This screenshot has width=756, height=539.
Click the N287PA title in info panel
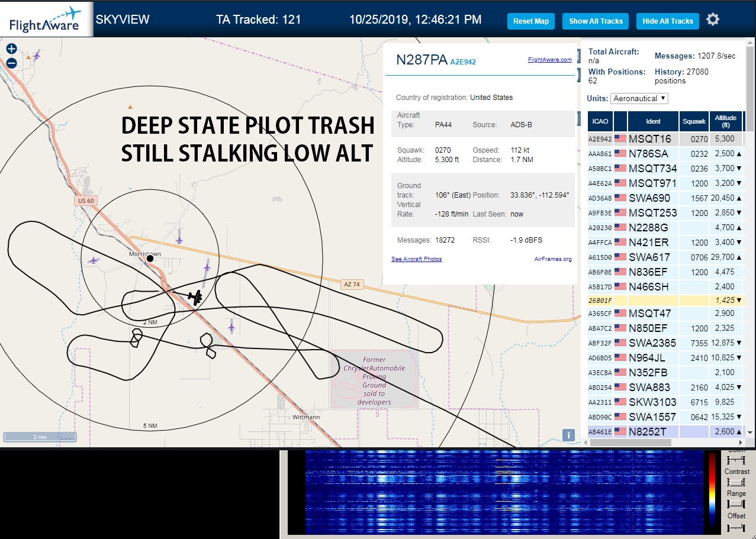(422, 60)
